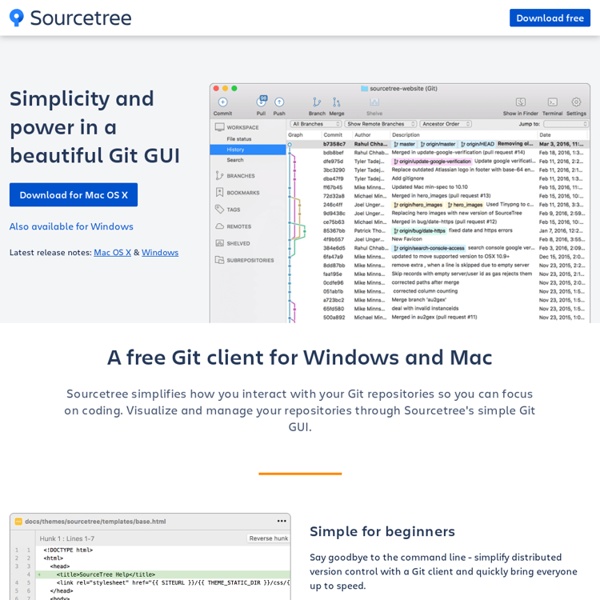This screenshot has width=600, height=600.
Task: Select History in the Workspace sidebar
Action: click(x=248, y=150)
